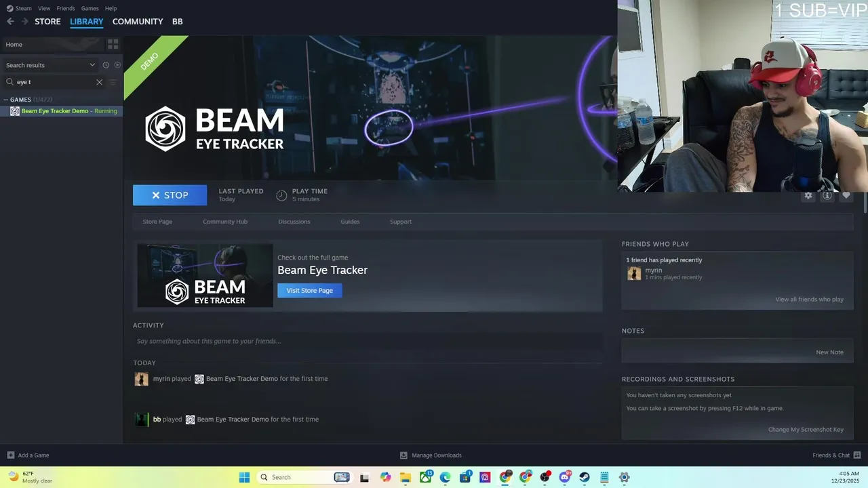Click in the library search field
This screenshot has height=488, width=868.
[54, 82]
